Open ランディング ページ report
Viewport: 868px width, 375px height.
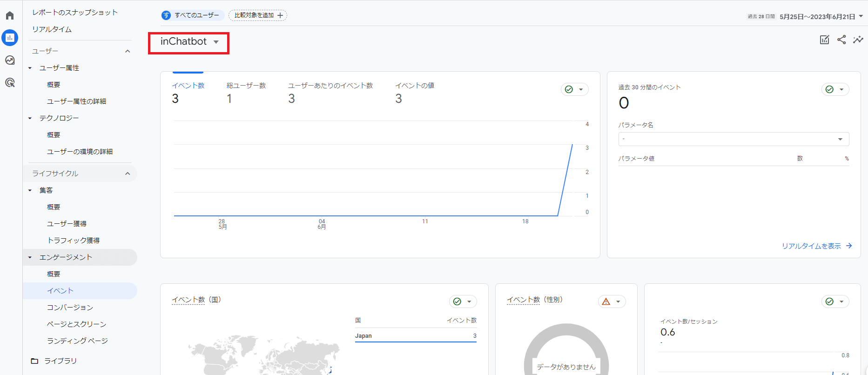(x=77, y=341)
